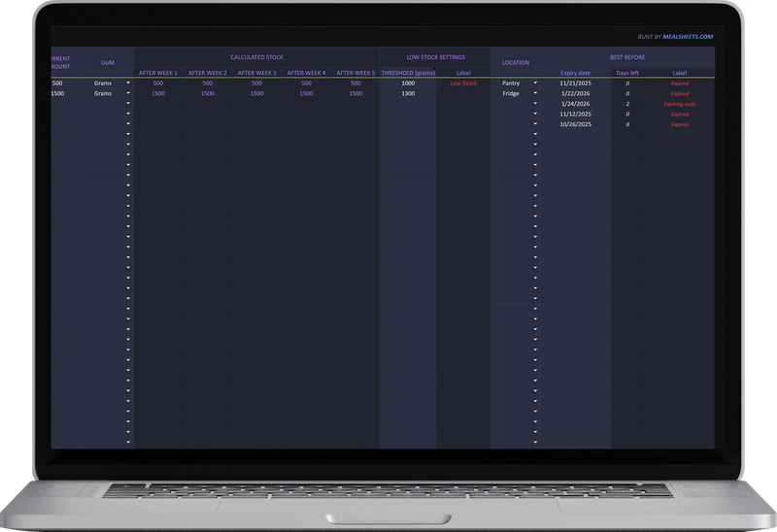Select the Label subheader under Low Stock Settings
The image size is (777, 532).
click(x=463, y=73)
